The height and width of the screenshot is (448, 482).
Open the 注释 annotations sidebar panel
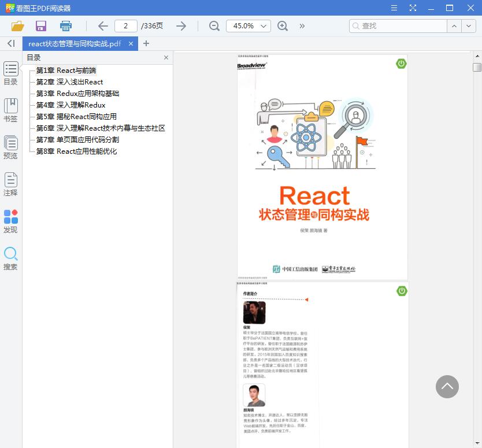(x=11, y=184)
